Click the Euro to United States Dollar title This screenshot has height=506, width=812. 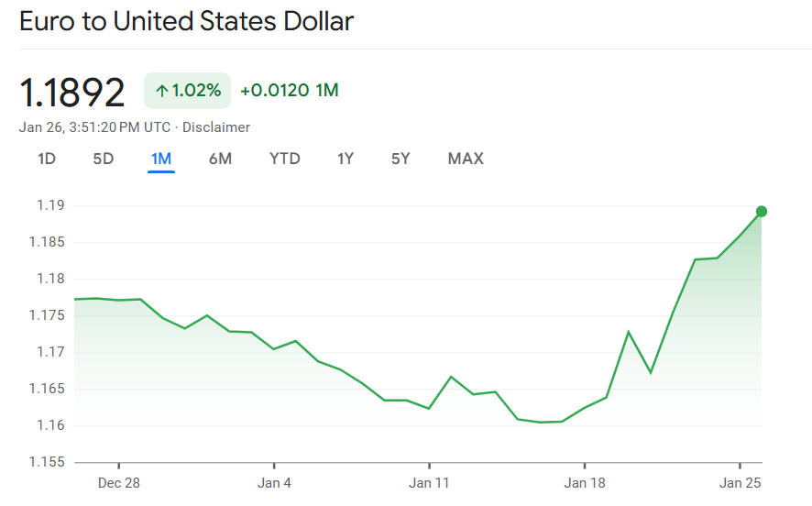click(x=186, y=22)
